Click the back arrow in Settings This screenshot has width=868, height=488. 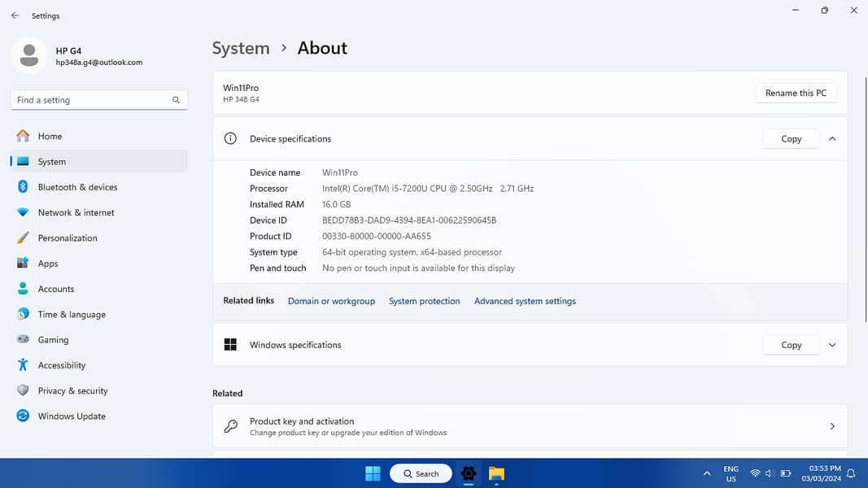15,15
